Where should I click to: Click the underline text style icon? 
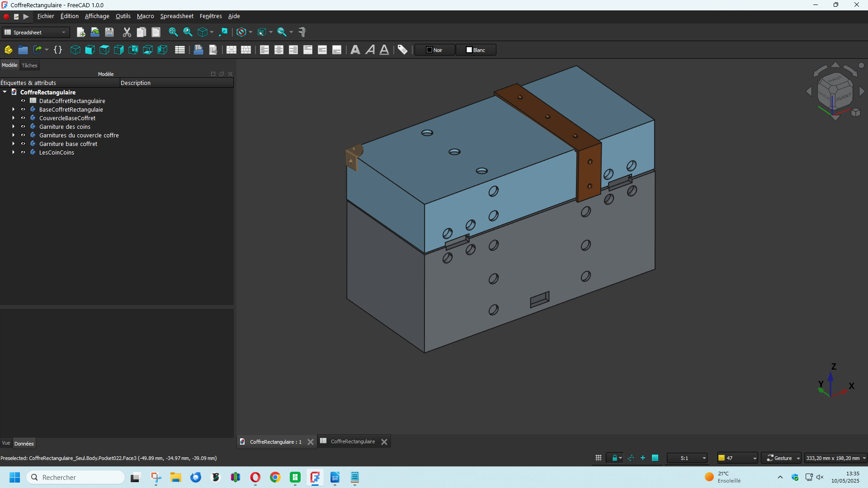click(384, 50)
